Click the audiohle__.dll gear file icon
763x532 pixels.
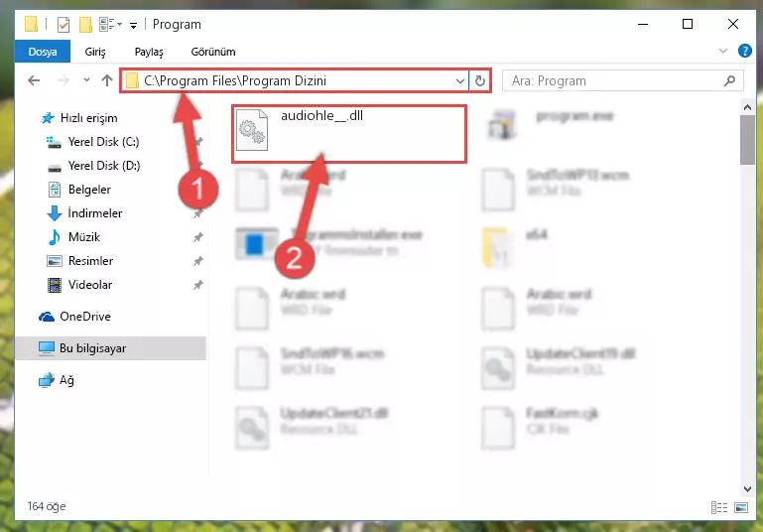point(252,130)
